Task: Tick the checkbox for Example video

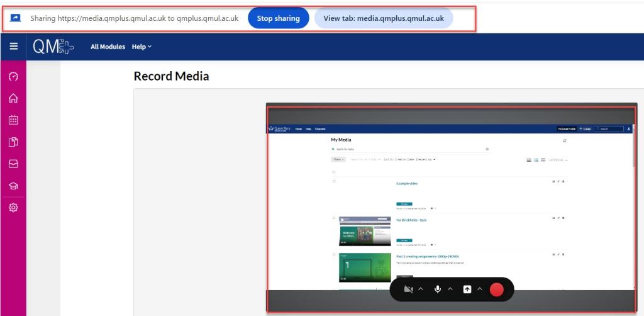Action: [x=334, y=181]
